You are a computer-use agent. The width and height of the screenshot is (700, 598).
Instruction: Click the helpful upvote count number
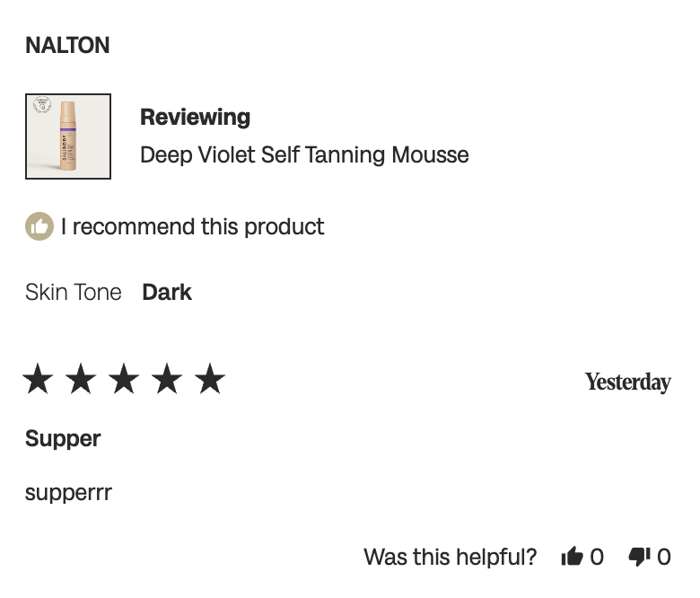[x=597, y=558]
